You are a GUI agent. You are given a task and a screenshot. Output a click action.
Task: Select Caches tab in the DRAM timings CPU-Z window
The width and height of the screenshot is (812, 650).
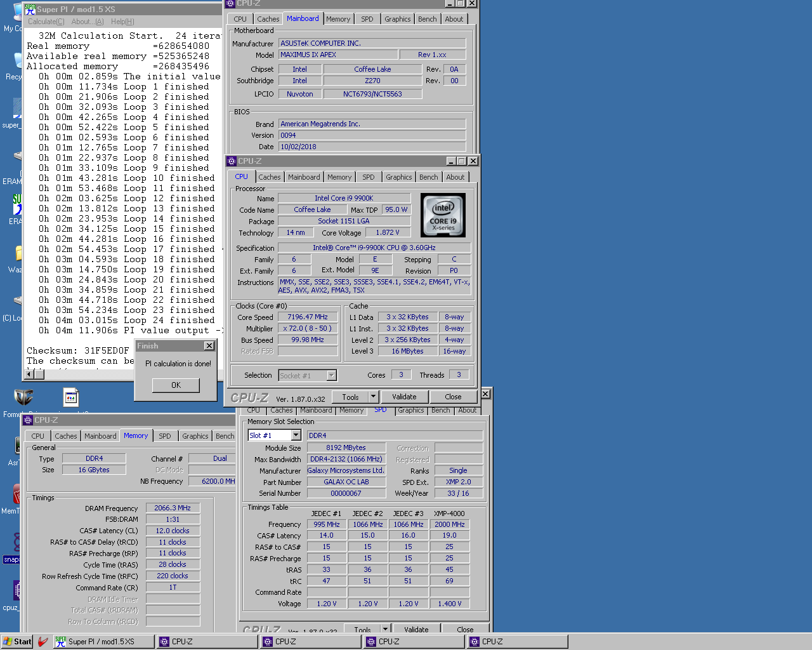click(66, 436)
